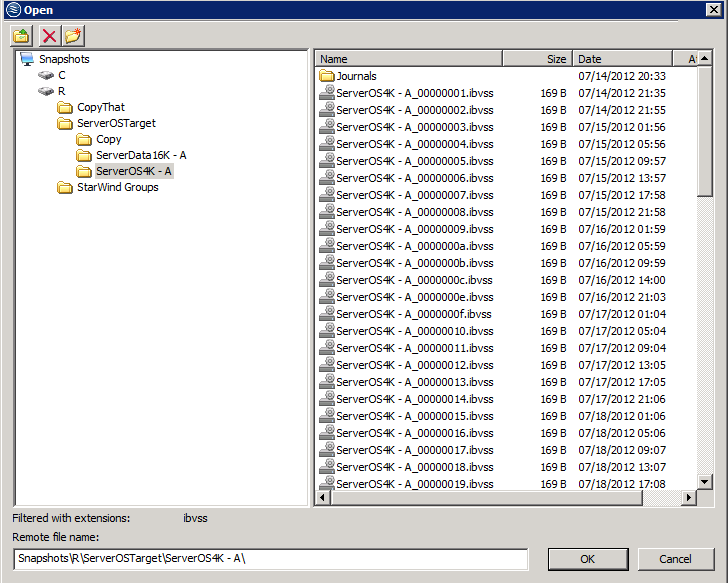Confirm selection with the OK button
The width and height of the screenshot is (728, 583).
[588, 559]
